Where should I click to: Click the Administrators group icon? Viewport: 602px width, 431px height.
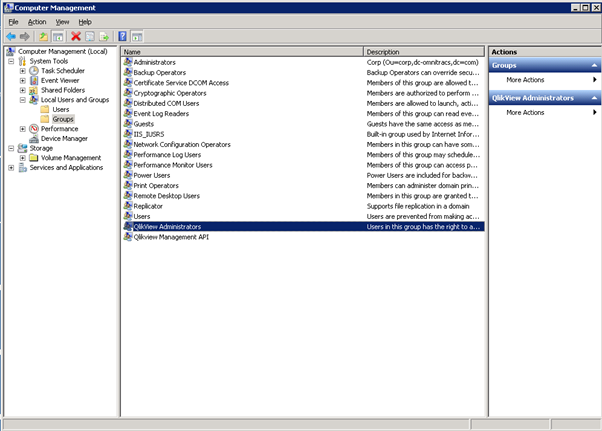(128, 62)
